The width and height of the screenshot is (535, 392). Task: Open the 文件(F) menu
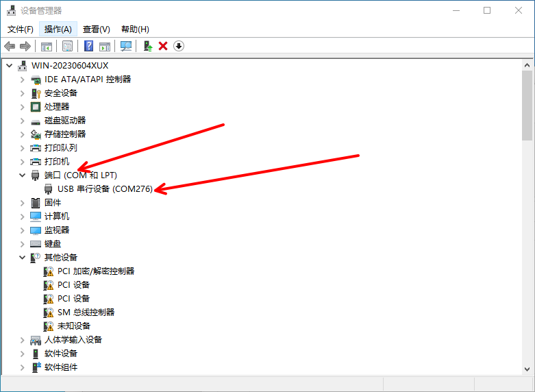21,29
